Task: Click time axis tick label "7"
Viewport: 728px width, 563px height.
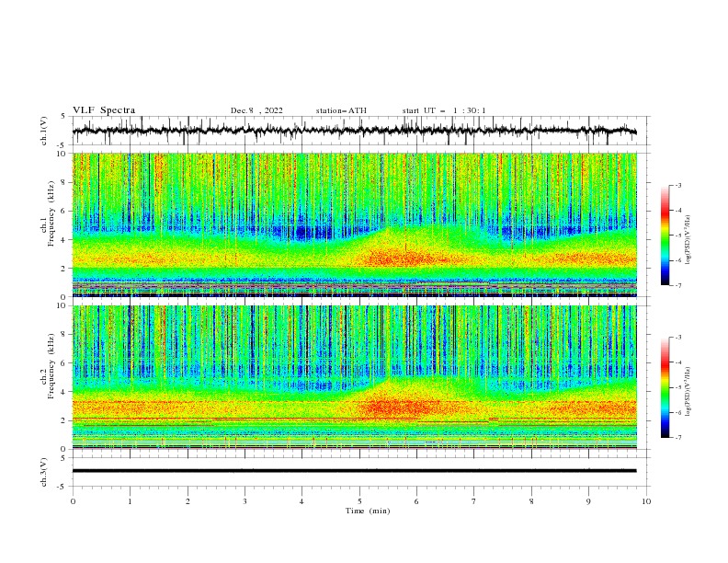Action: tap(474, 501)
